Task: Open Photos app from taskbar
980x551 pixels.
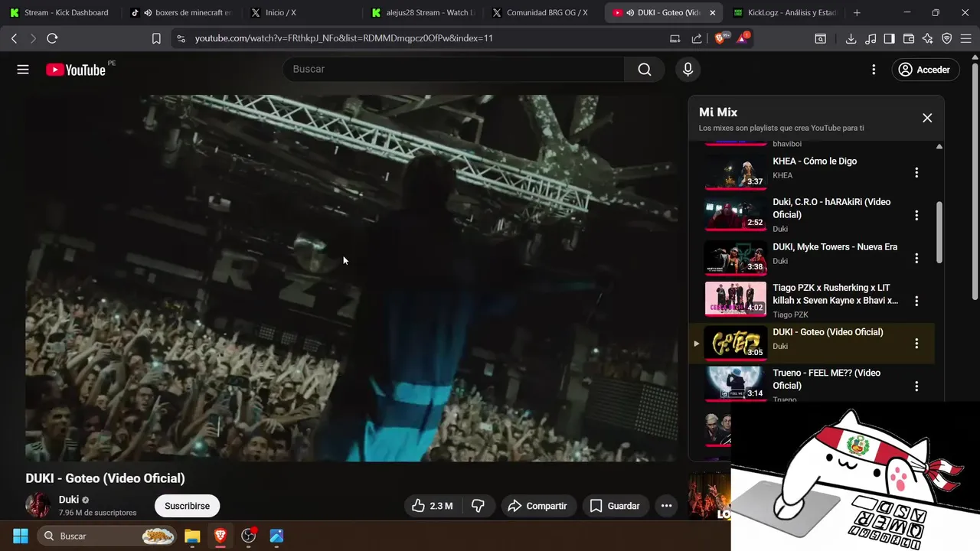Action: [x=277, y=536]
